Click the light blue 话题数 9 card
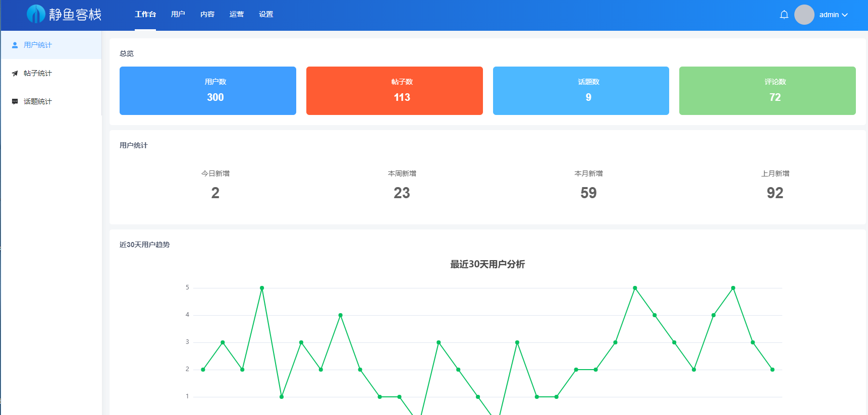Image resolution: width=868 pixels, height=415 pixels. pos(581,91)
